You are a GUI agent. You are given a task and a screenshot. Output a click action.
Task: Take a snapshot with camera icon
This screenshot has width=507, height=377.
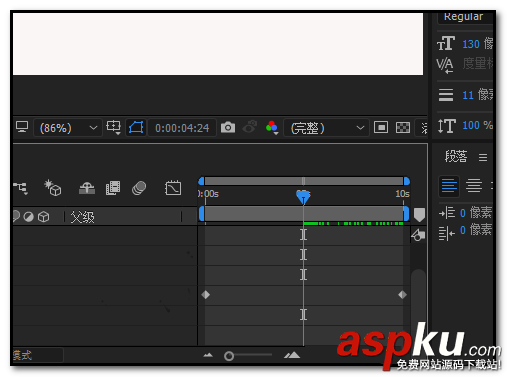(x=228, y=127)
